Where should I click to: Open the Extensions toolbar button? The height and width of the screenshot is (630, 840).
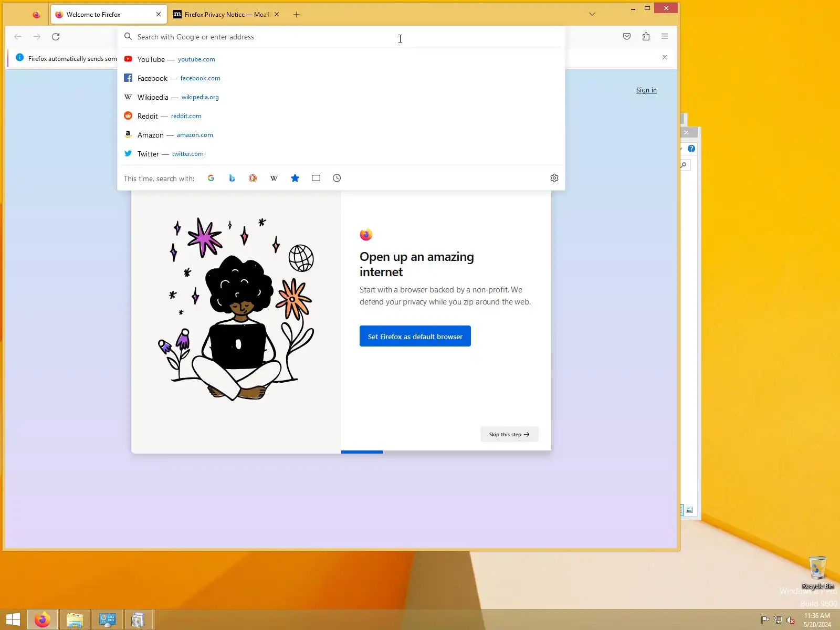[646, 36]
